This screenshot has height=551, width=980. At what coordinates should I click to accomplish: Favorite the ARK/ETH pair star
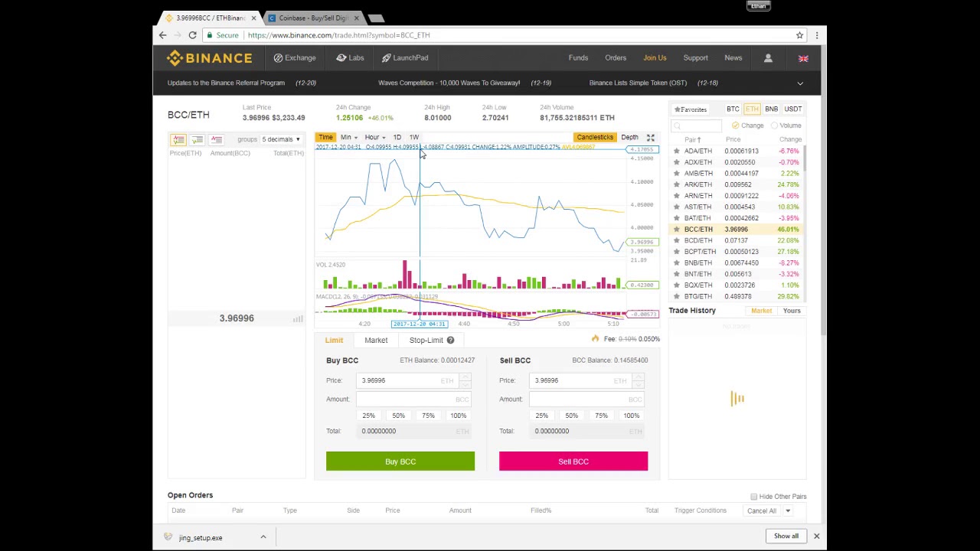point(677,184)
